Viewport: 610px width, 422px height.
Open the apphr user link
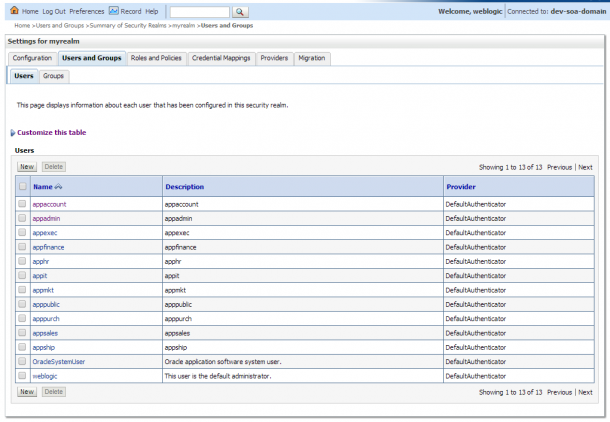click(x=41, y=262)
